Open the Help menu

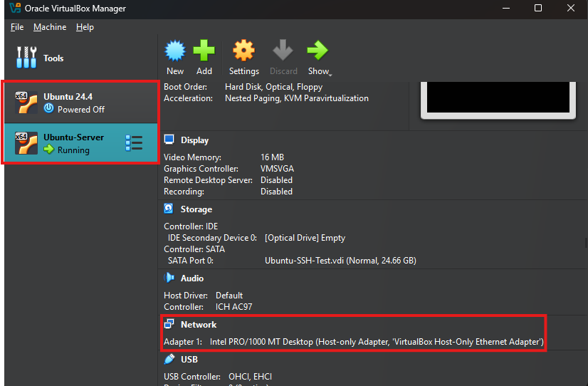coord(85,27)
